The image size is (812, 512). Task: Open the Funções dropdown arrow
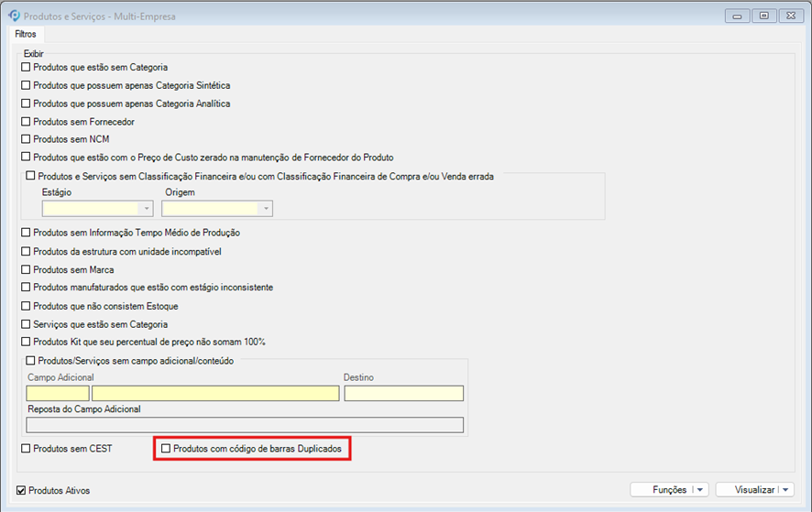tap(700, 490)
